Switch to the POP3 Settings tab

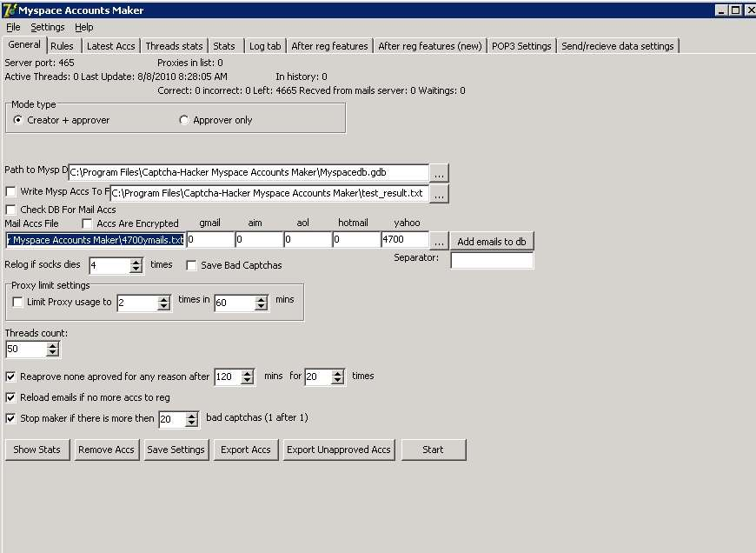point(521,46)
